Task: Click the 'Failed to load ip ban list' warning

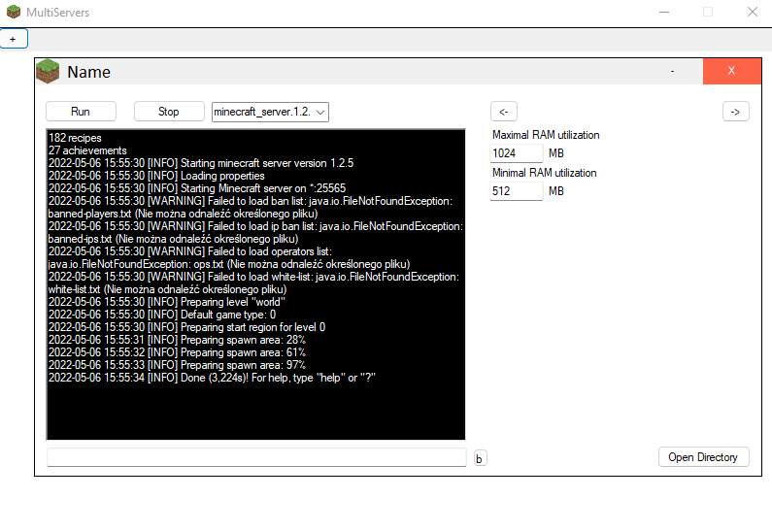Action: tap(255, 232)
